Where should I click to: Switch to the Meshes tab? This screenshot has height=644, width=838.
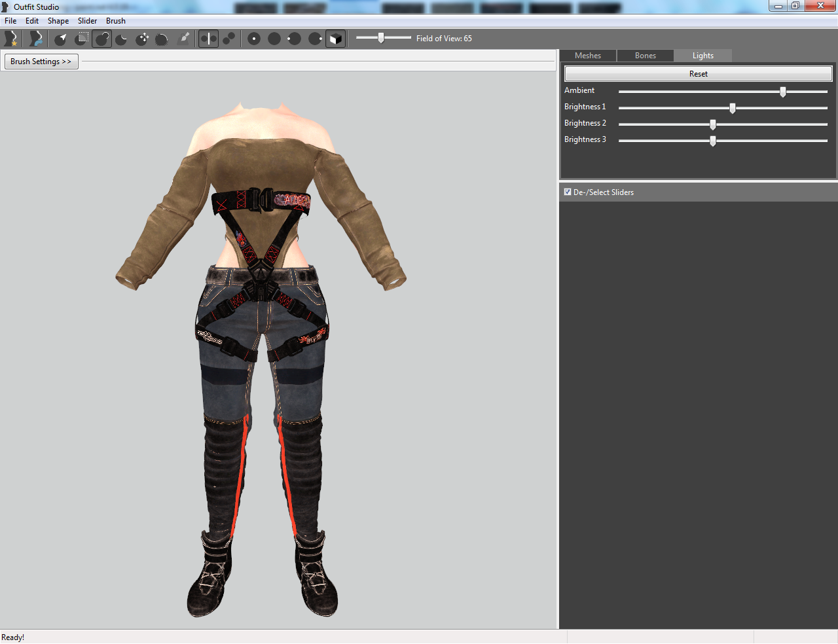(x=588, y=56)
